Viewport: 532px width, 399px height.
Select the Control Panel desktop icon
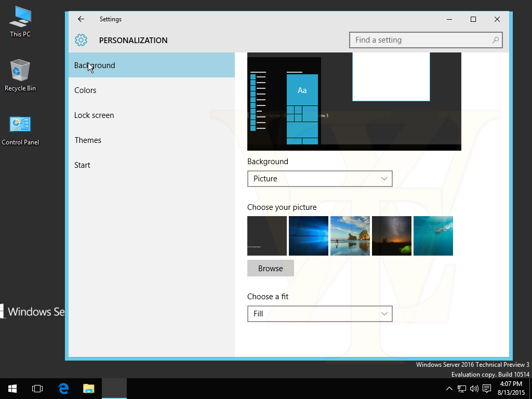point(20,125)
